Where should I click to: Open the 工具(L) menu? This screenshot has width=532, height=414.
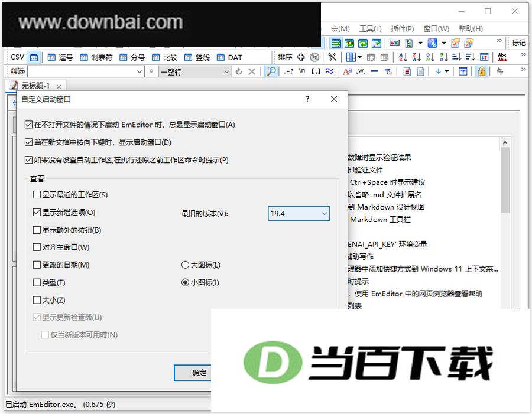tap(371, 29)
